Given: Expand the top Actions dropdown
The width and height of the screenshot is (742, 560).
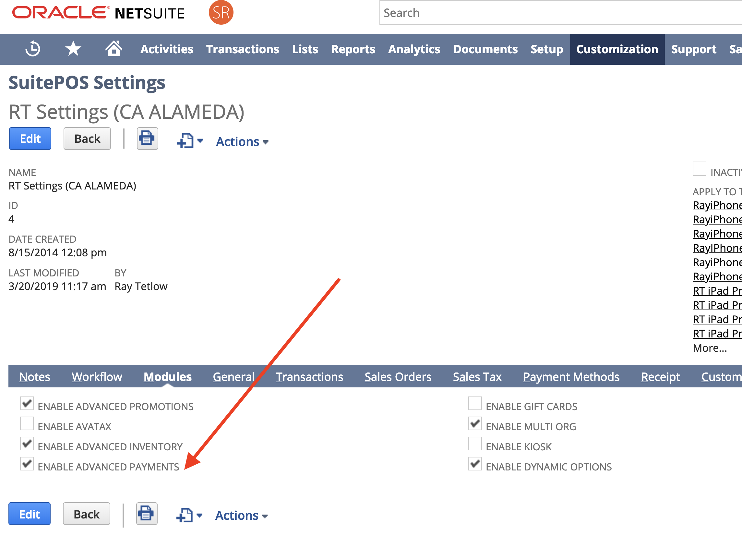Looking at the screenshot, I should point(242,141).
